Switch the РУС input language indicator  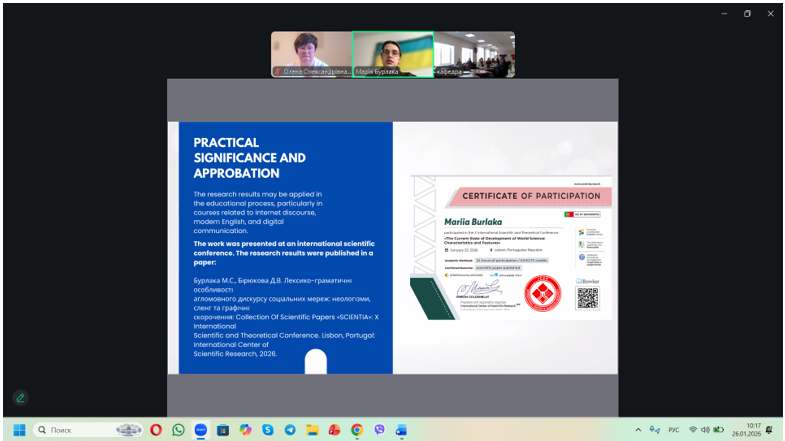[x=673, y=430]
